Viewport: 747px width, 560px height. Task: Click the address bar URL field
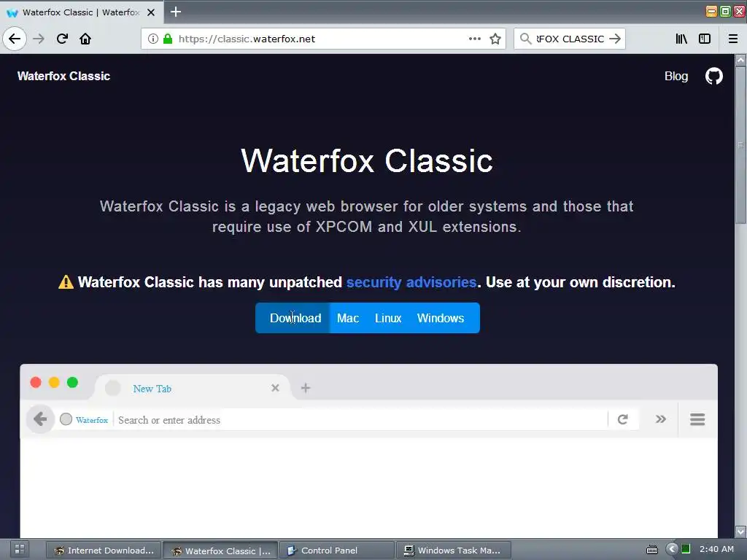[323, 39]
